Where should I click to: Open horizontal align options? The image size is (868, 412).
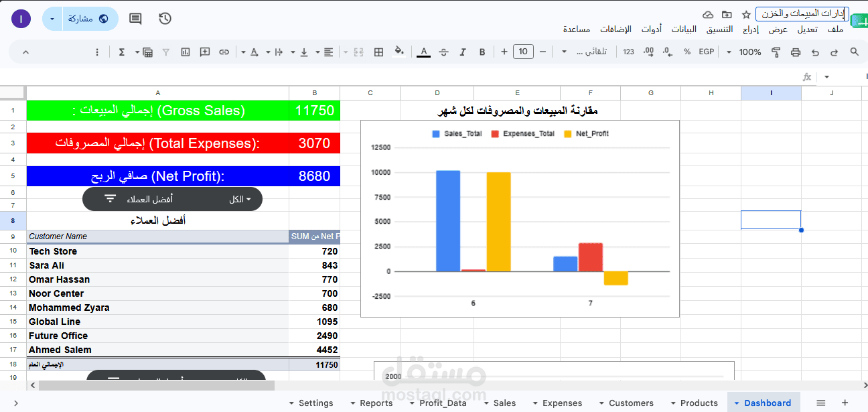pyautogui.click(x=329, y=52)
